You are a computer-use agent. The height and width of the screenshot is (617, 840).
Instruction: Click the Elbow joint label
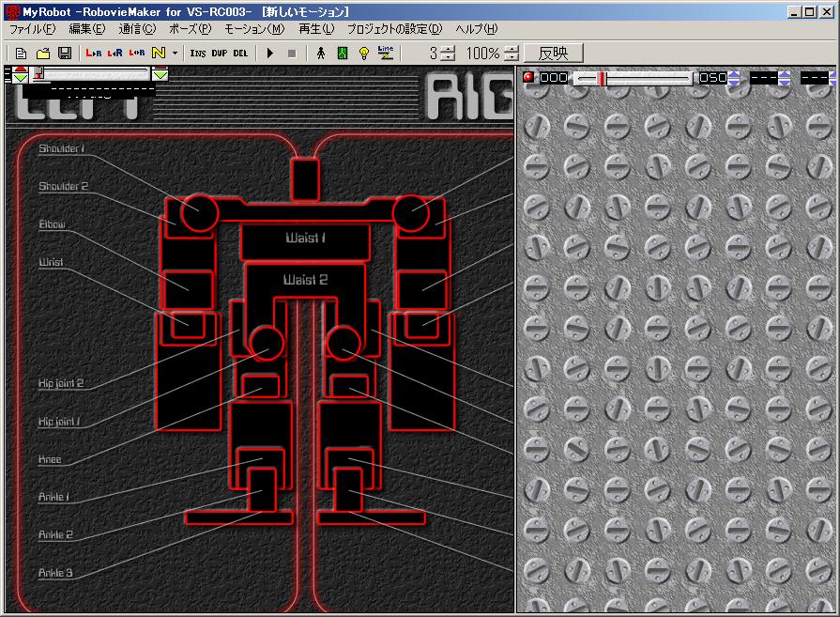coord(52,224)
